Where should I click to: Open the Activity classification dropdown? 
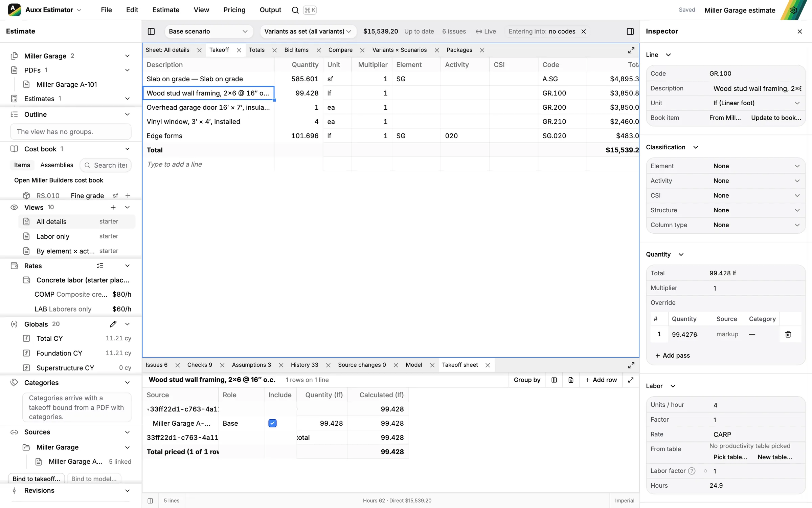click(757, 181)
